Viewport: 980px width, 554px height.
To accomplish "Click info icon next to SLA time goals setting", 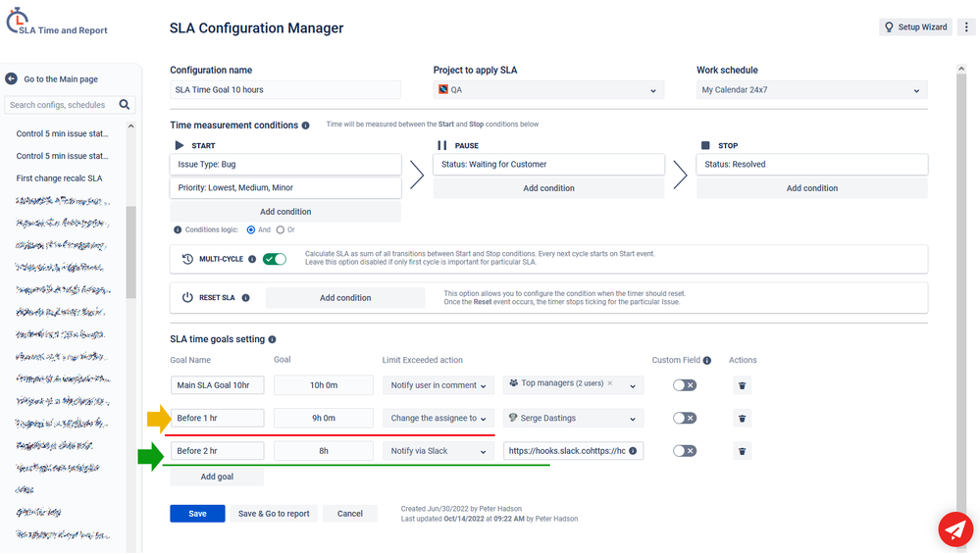I will point(272,339).
